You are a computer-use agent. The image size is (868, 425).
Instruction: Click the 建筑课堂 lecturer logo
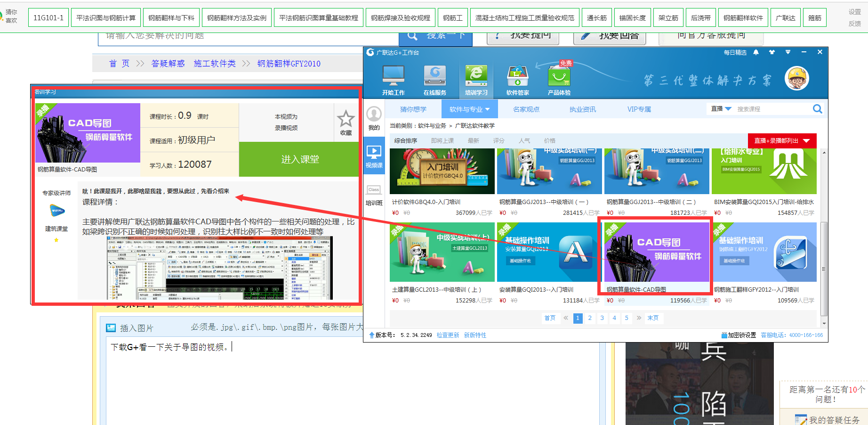pyautogui.click(x=57, y=211)
